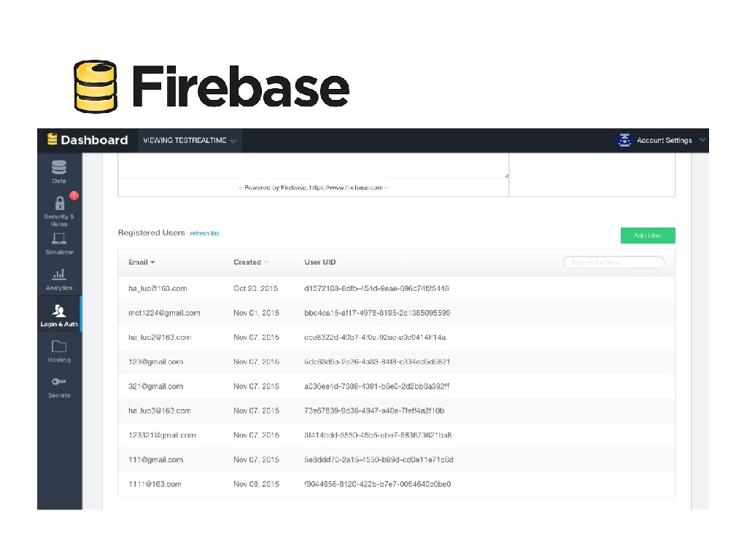Open the Data section icon
The height and width of the screenshot is (560, 747).
[x=59, y=168]
